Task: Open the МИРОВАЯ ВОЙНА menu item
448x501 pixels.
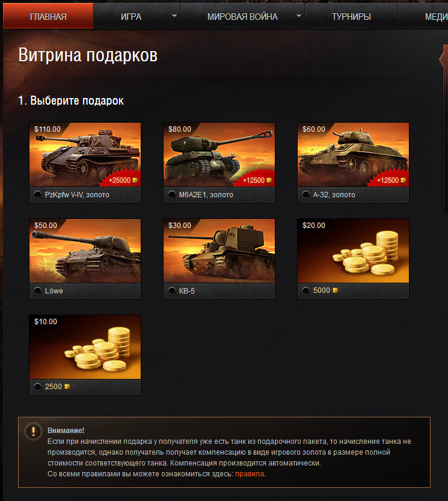Action: [x=242, y=16]
